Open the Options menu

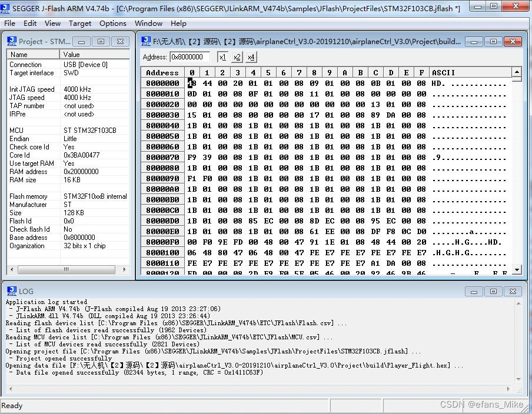coord(113,24)
